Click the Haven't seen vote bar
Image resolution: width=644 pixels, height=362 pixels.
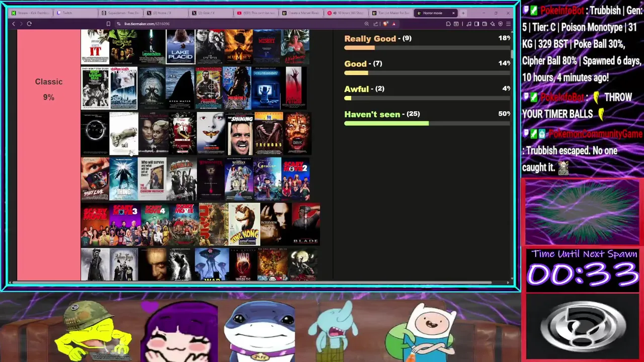click(427, 123)
